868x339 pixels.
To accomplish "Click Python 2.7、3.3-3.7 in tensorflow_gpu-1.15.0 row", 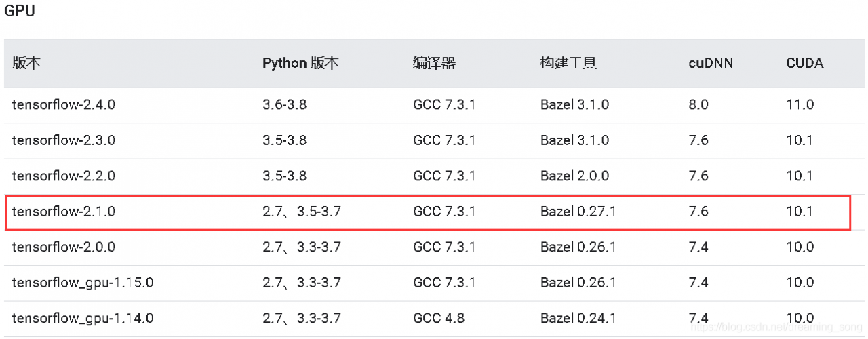I will [x=302, y=282].
